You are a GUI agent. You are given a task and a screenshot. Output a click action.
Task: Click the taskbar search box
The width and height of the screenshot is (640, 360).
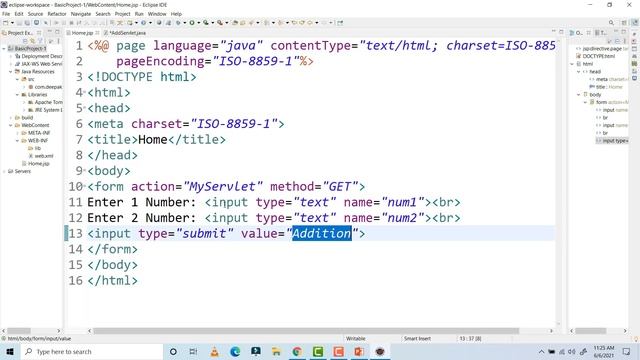(x=91, y=351)
